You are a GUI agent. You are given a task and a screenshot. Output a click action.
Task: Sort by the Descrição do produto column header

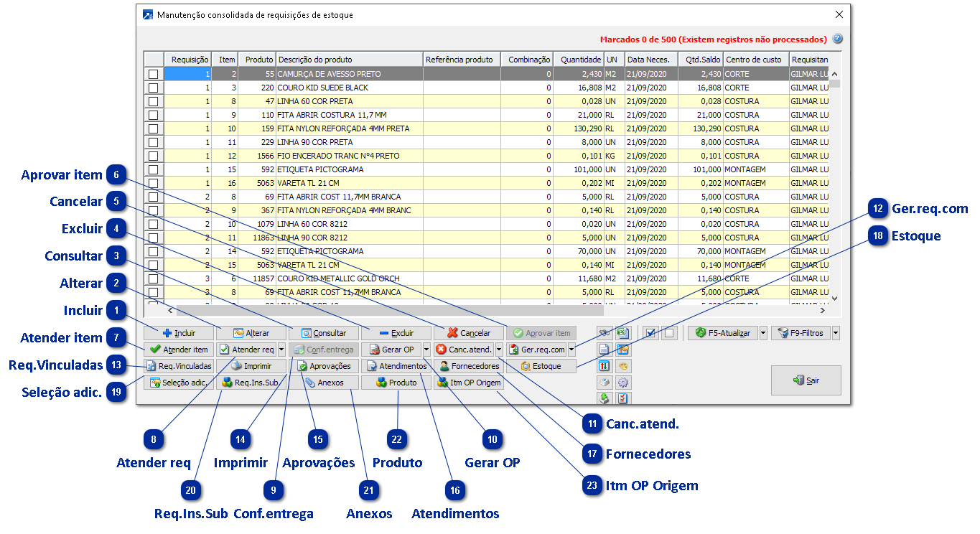349,60
